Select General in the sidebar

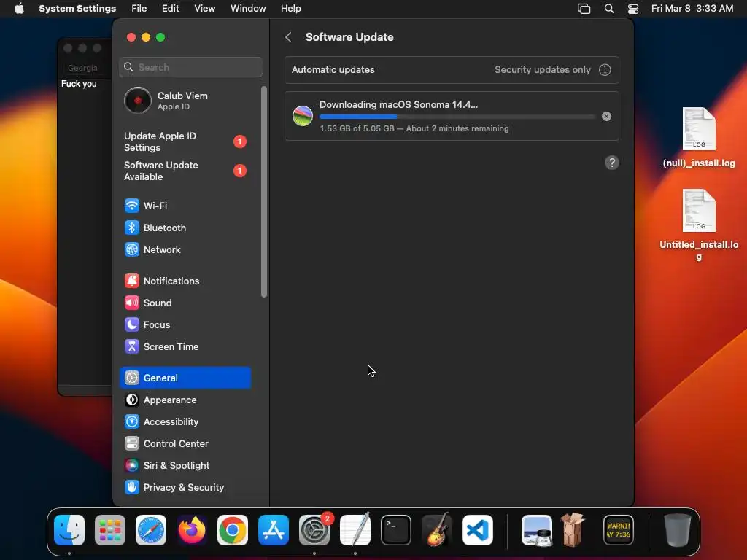pyautogui.click(x=185, y=378)
